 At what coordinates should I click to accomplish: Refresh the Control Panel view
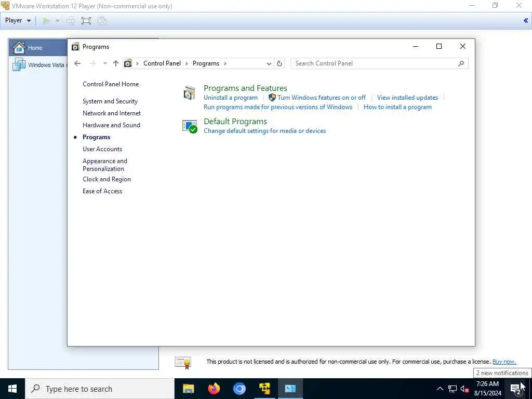click(x=279, y=63)
